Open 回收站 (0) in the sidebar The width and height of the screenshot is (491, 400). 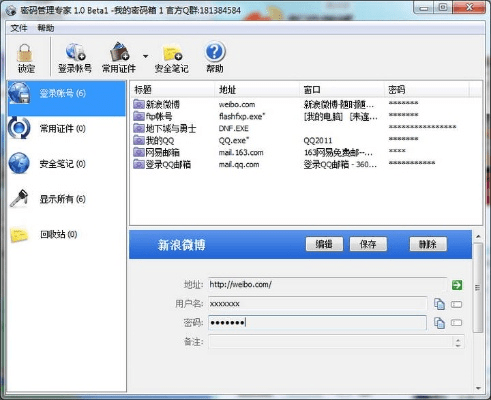click(66, 234)
